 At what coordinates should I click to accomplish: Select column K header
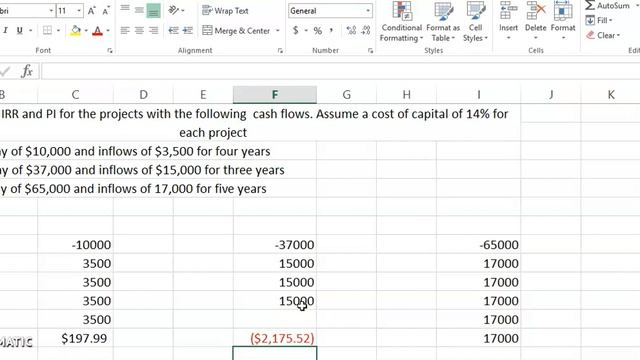pos(611,95)
